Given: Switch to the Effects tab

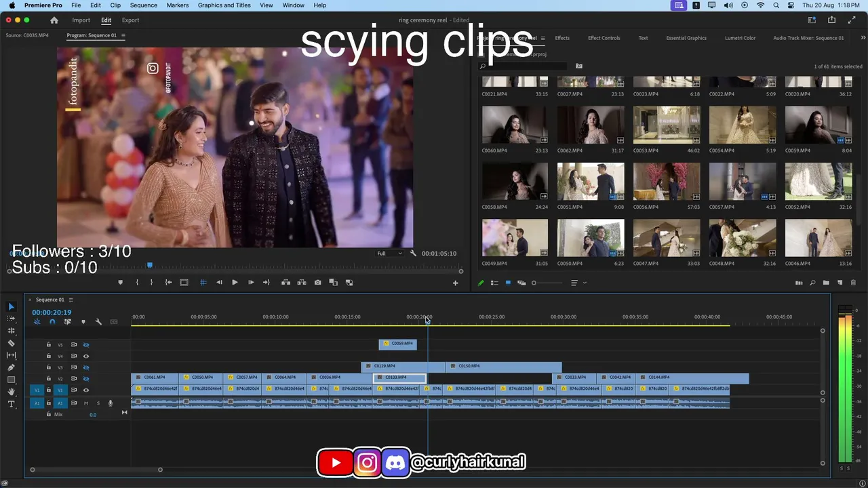Looking at the screenshot, I should tap(562, 38).
